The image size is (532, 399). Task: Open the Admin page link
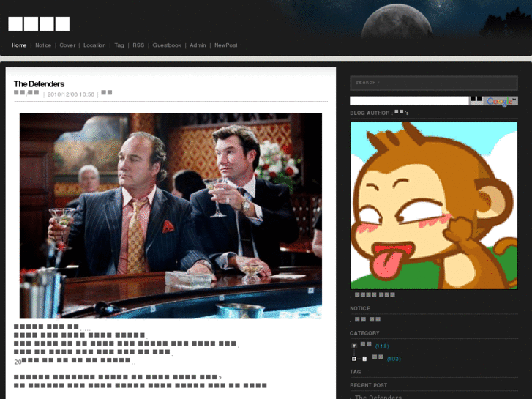(x=198, y=45)
